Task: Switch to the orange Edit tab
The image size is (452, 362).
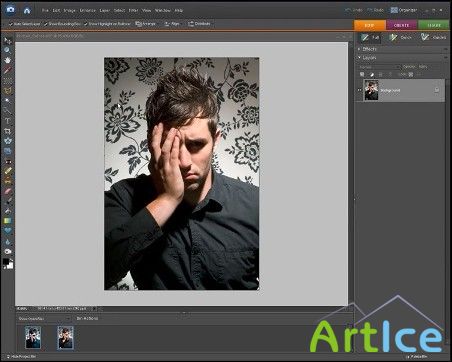Action: pos(369,25)
